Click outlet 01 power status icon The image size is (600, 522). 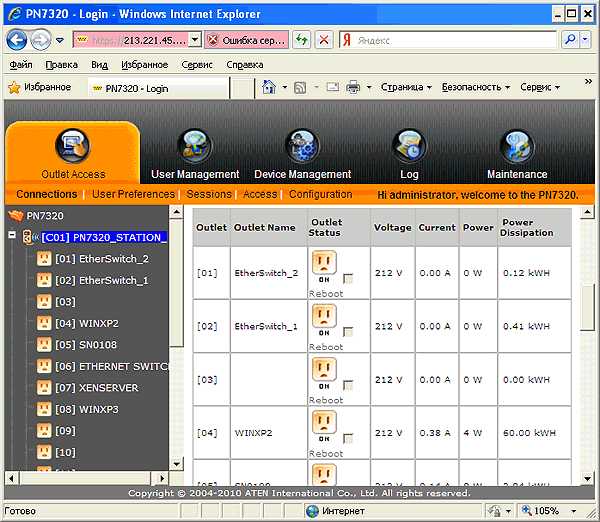(x=324, y=263)
